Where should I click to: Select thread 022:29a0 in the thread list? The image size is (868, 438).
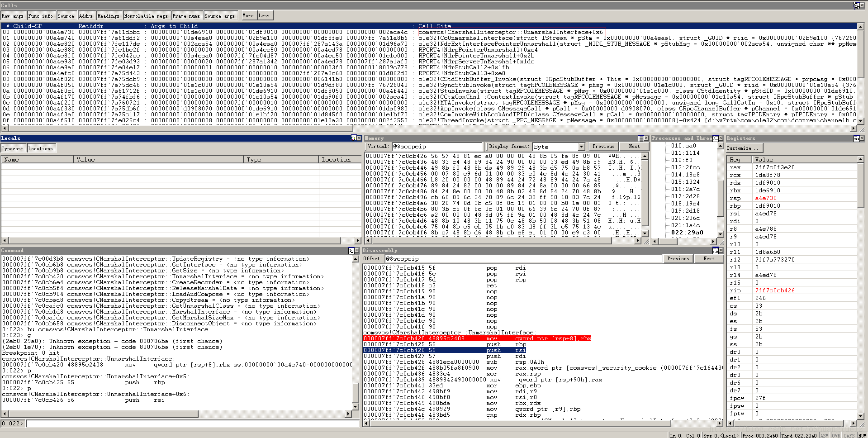tap(687, 233)
